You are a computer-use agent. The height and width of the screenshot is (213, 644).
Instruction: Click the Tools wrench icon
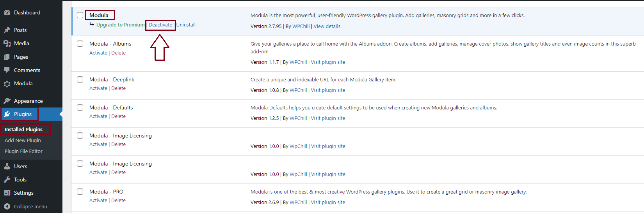7,180
